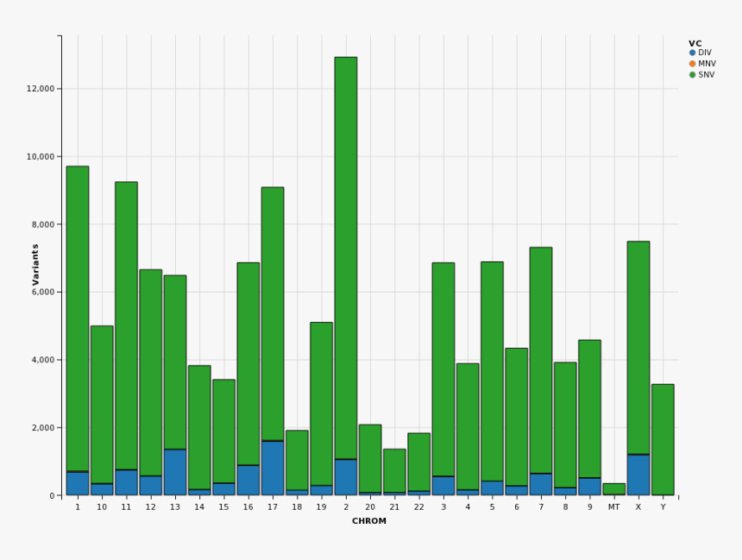Select the x-axis label for chromosome 14

[199, 507]
